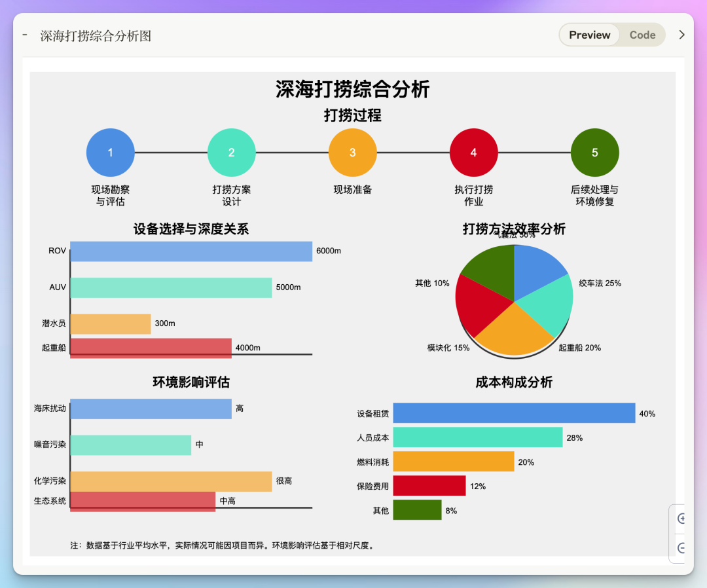The height and width of the screenshot is (588, 707).
Task: Click the blue ROV 6000m bar
Action: tap(190, 251)
